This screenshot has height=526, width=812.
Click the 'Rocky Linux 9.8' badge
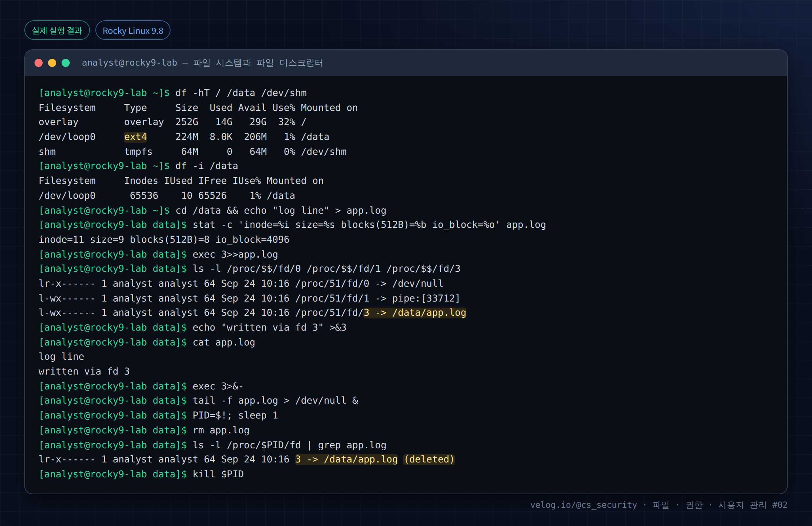(x=133, y=30)
